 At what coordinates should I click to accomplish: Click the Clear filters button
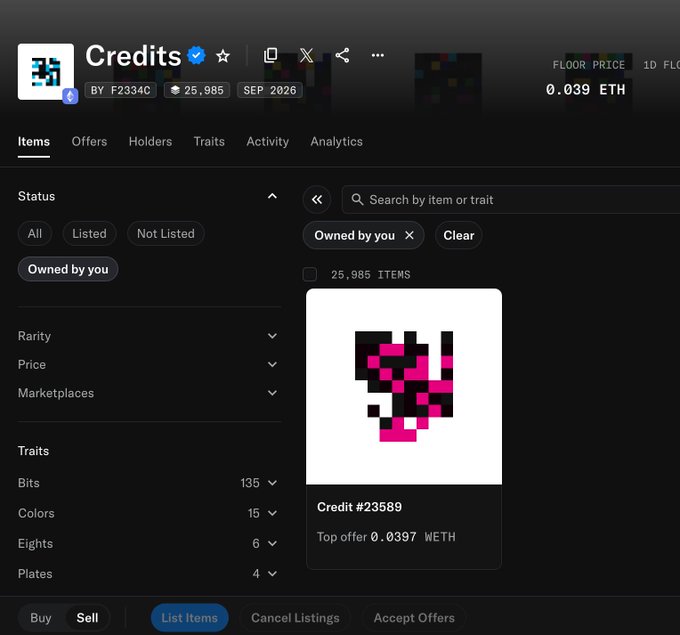pyautogui.click(x=459, y=236)
